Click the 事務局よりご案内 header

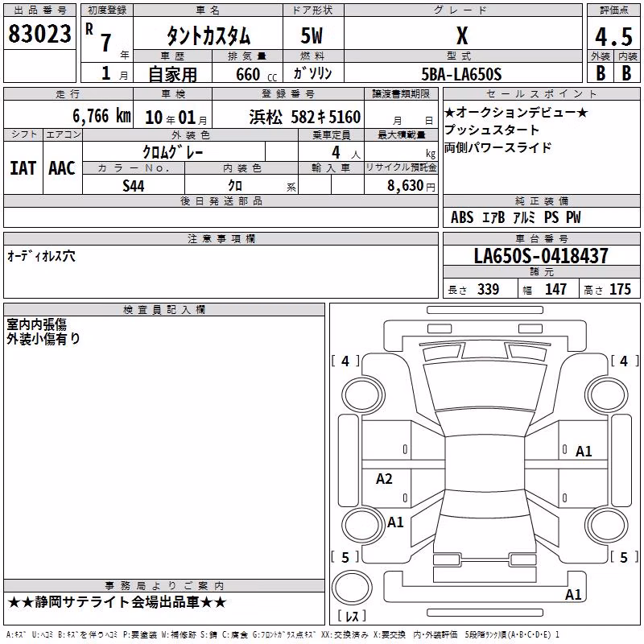(164, 586)
